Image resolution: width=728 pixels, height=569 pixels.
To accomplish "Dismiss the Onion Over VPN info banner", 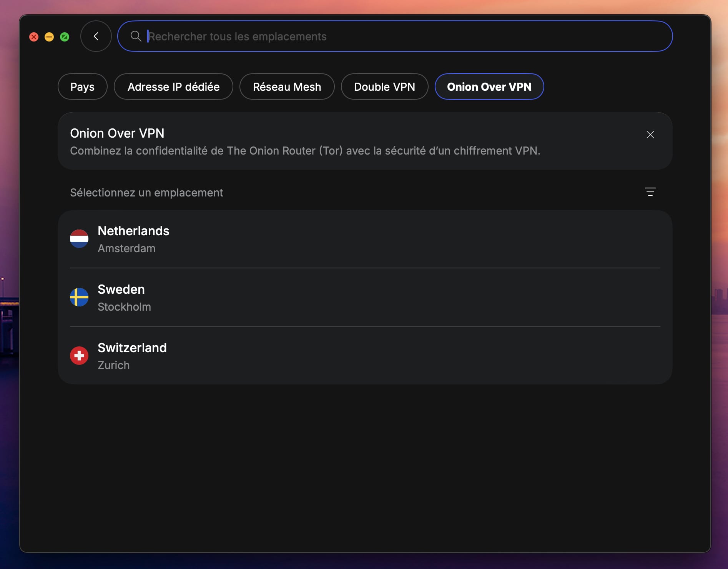I will click(x=650, y=135).
